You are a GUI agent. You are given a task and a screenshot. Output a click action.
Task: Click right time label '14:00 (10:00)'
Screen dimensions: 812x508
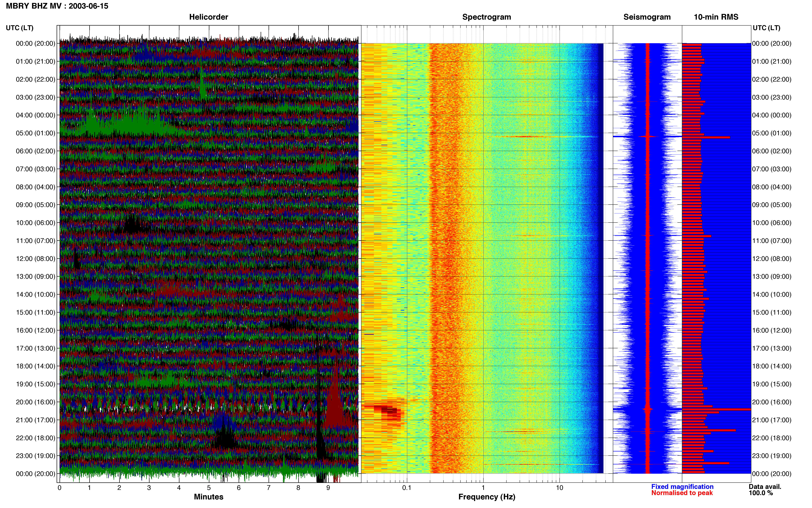point(772,295)
